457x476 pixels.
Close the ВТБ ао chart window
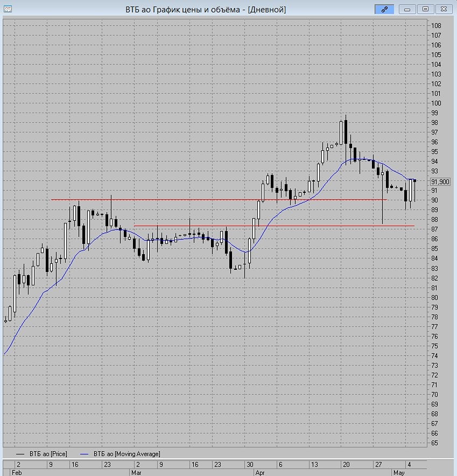tap(444, 9)
